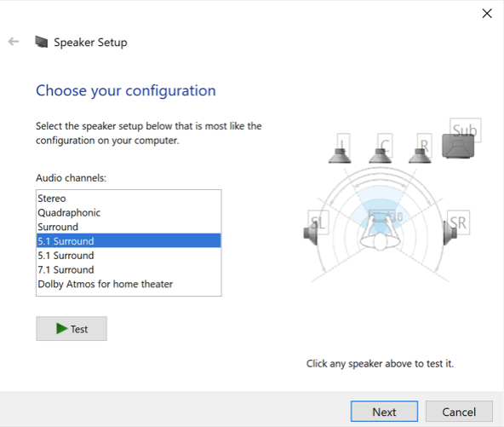Click the left front speaker icon
This screenshot has height=427, width=504.
click(340, 155)
